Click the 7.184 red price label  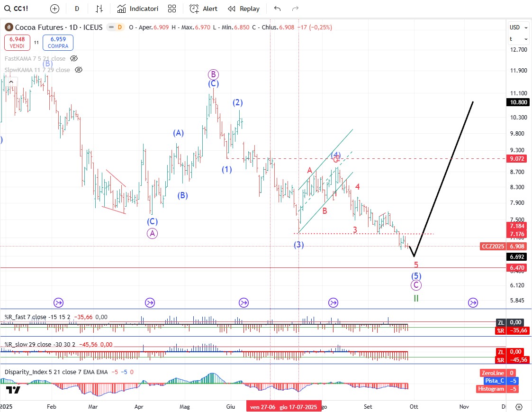(x=517, y=226)
